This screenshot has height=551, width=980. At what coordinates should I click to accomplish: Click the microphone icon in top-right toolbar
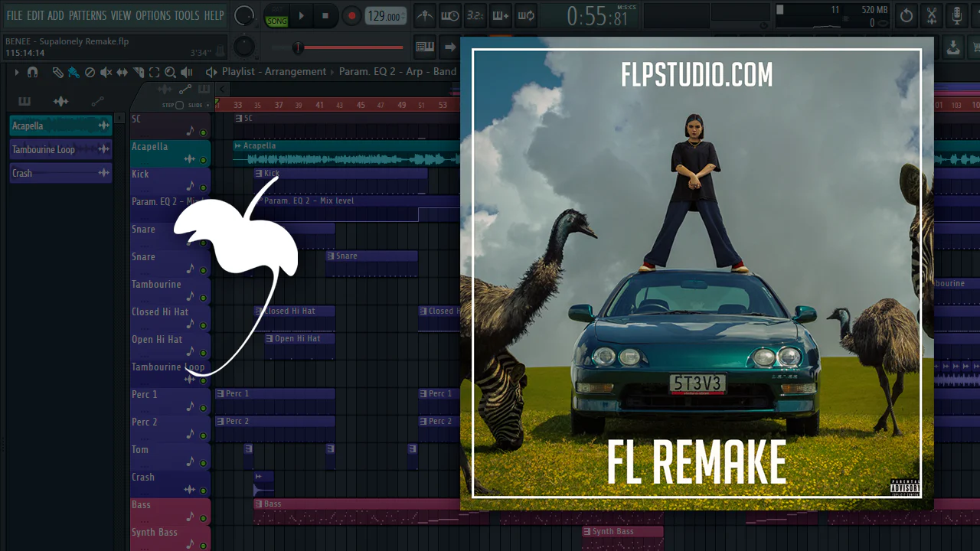coord(957,15)
